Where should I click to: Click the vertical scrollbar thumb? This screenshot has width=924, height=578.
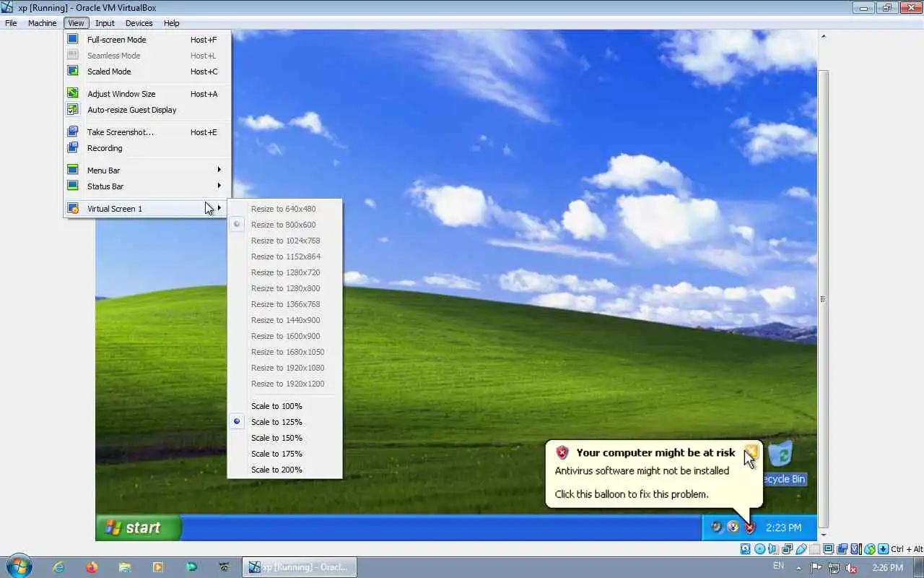pos(823,298)
